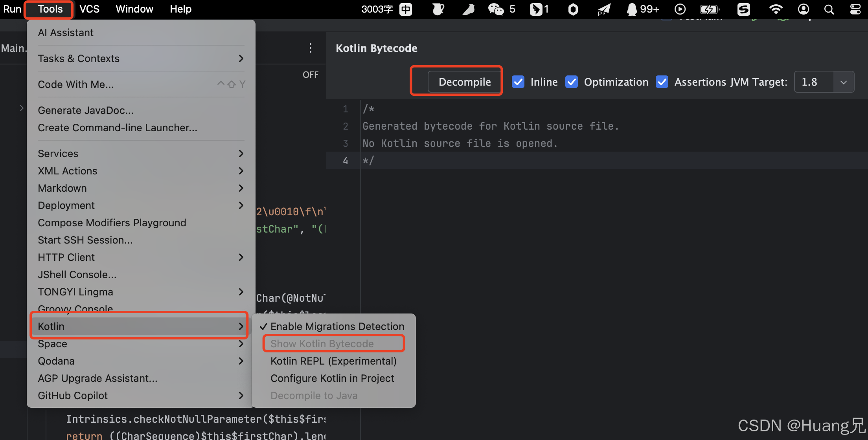
Task: Open the VCS menu
Action: coord(89,9)
